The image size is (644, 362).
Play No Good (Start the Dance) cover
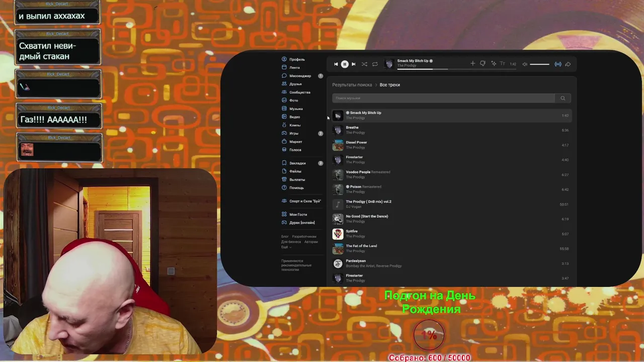[338, 219]
